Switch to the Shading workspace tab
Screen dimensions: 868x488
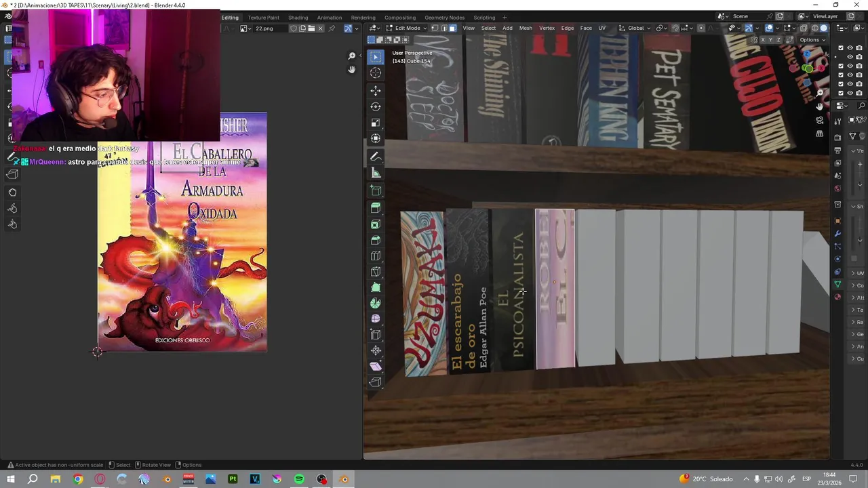click(x=298, y=17)
